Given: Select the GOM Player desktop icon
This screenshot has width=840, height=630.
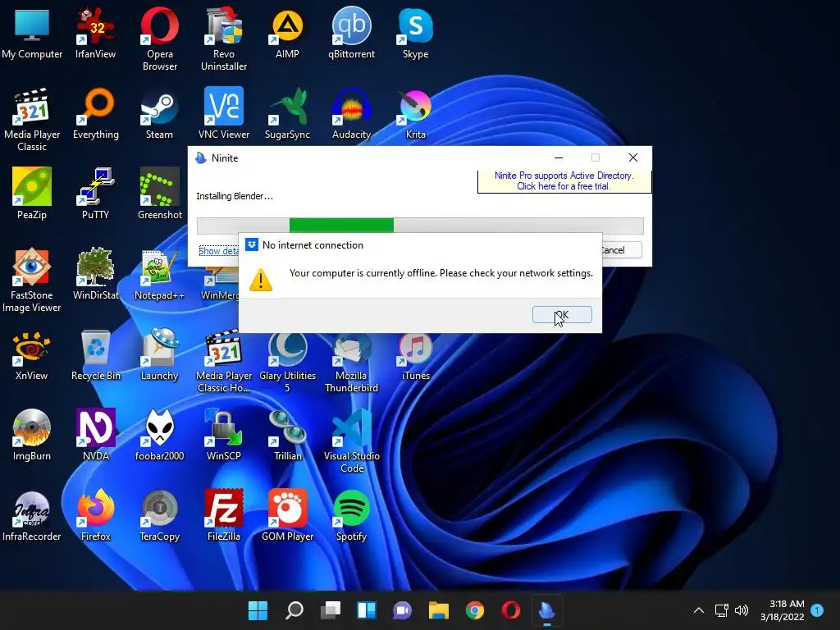Looking at the screenshot, I should tap(288, 515).
